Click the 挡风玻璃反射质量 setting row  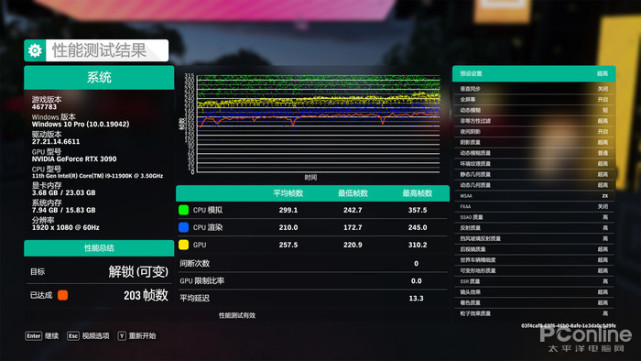point(533,238)
